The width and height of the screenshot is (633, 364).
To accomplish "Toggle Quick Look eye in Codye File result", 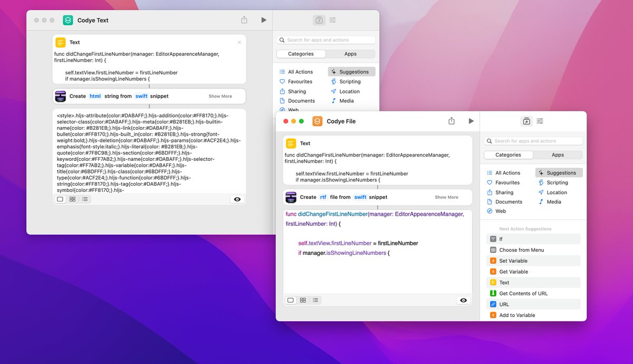I will click(464, 300).
